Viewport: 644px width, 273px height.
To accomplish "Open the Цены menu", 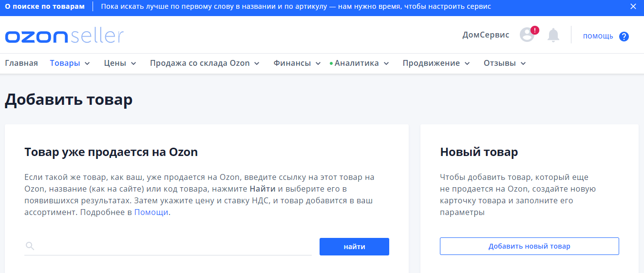I will (115, 63).
